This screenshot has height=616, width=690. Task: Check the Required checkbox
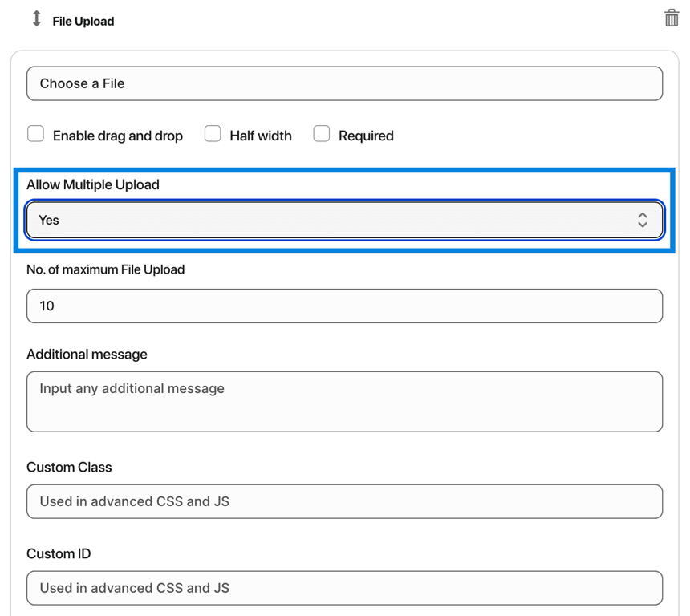pos(321,134)
